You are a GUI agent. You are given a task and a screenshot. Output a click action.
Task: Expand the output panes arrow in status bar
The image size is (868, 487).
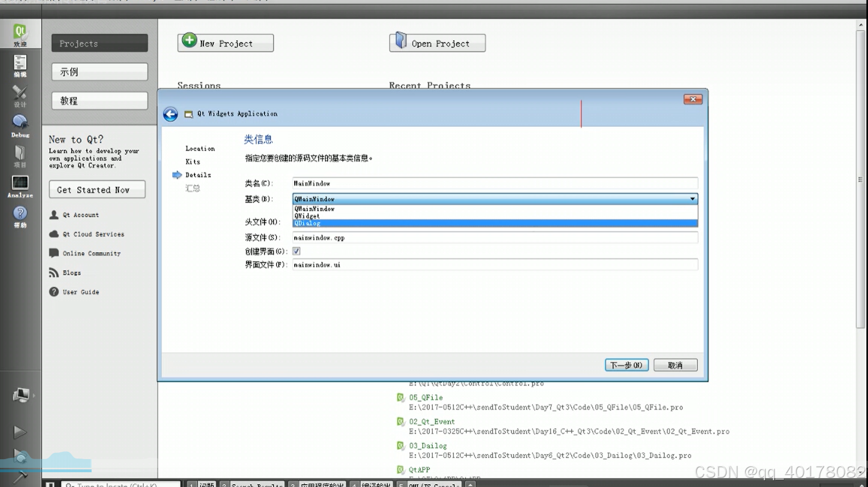pyautogui.click(x=470, y=484)
